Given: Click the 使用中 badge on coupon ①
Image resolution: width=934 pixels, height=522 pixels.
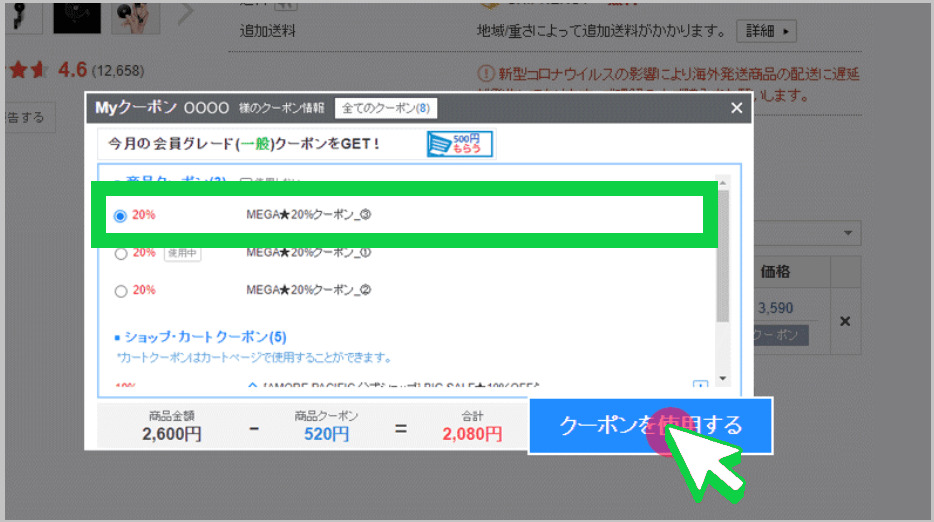Looking at the screenshot, I should pyautogui.click(x=182, y=253).
